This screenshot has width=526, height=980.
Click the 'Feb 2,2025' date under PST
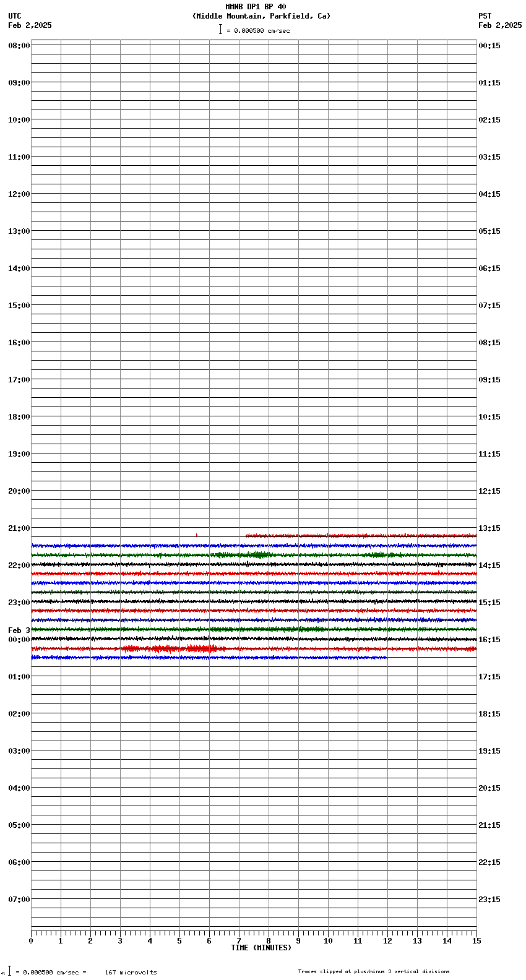[500, 25]
